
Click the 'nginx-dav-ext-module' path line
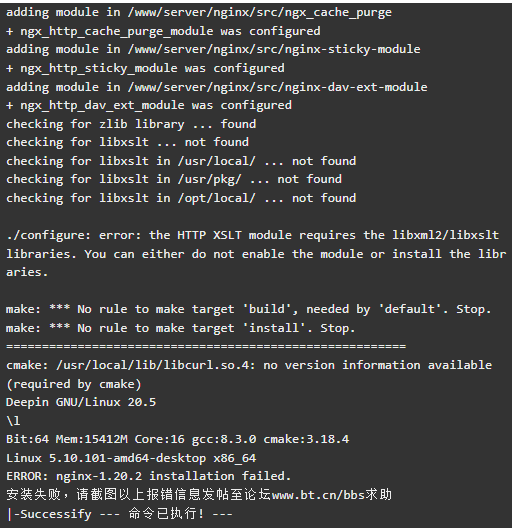point(217,87)
